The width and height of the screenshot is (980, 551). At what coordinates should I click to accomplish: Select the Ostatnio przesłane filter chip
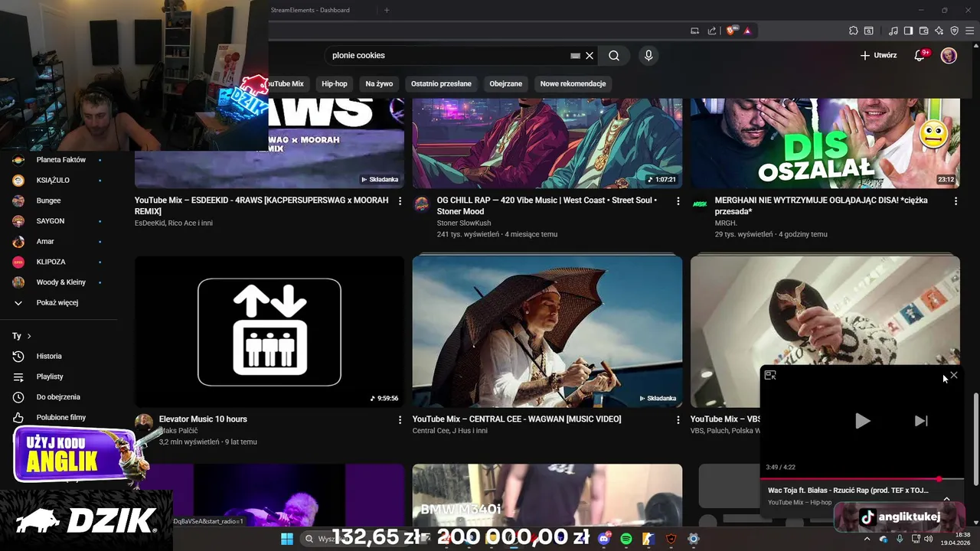pyautogui.click(x=441, y=83)
